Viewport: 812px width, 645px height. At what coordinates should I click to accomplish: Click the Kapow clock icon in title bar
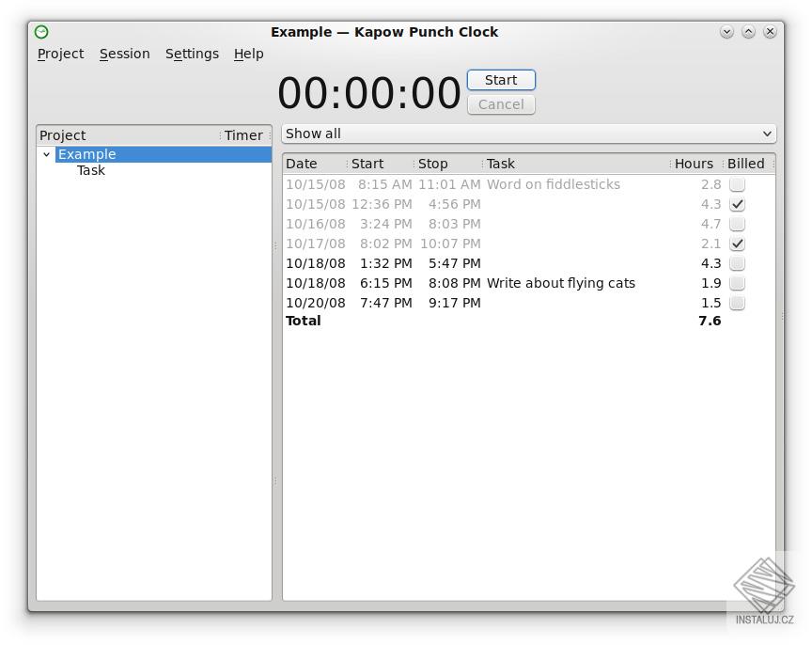pyautogui.click(x=41, y=32)
